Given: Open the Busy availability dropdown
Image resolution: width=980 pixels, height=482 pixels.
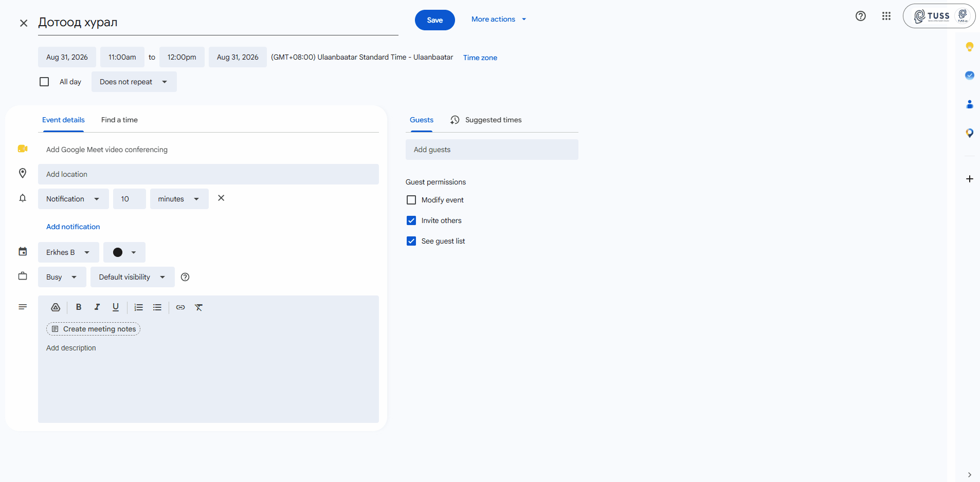Looking at the screenshot, I should pyautogui.click(x=62, y=277).
